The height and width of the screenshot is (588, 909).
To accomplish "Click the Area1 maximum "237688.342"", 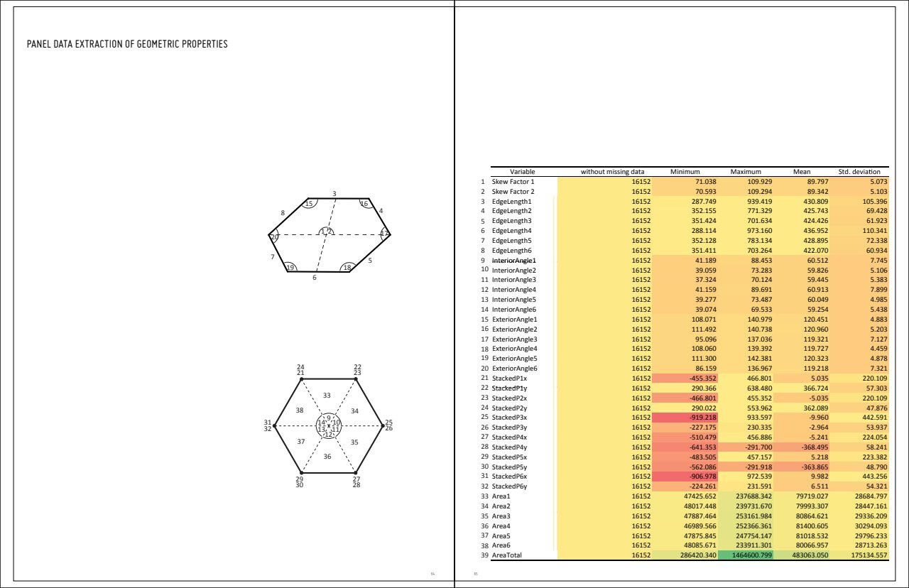I will [x=751, y=496].
